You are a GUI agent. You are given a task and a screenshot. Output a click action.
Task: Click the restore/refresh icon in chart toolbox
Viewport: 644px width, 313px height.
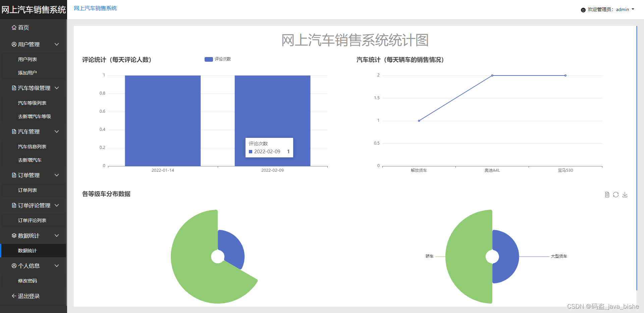click(x=616, y=195)
